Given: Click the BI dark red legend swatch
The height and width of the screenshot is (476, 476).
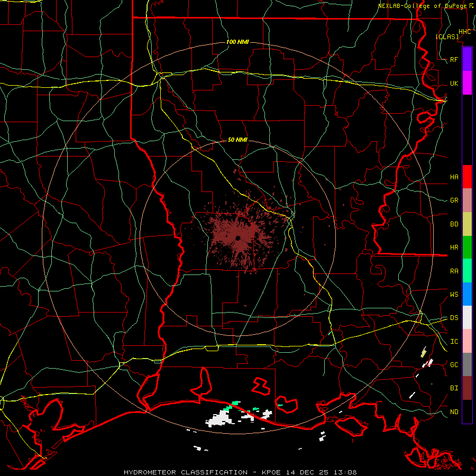Looking at the screenshot, I should [467, 388].
